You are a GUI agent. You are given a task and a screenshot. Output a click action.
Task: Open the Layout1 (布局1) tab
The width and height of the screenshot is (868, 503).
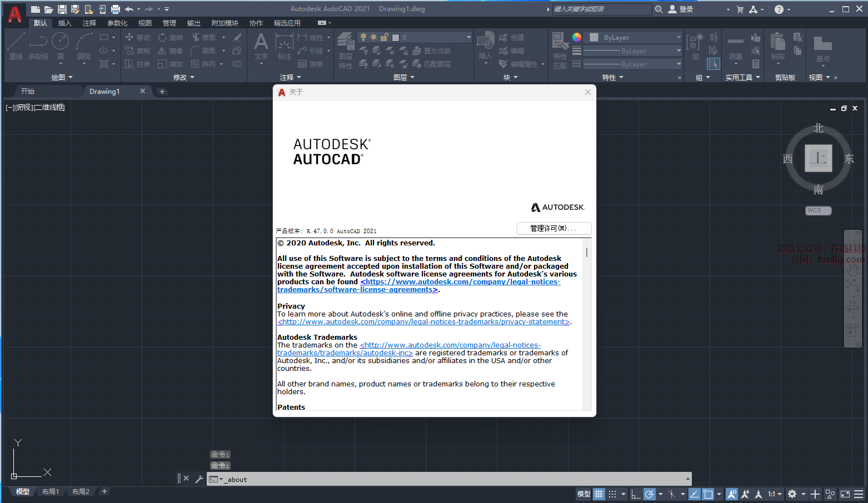[51, 492]
